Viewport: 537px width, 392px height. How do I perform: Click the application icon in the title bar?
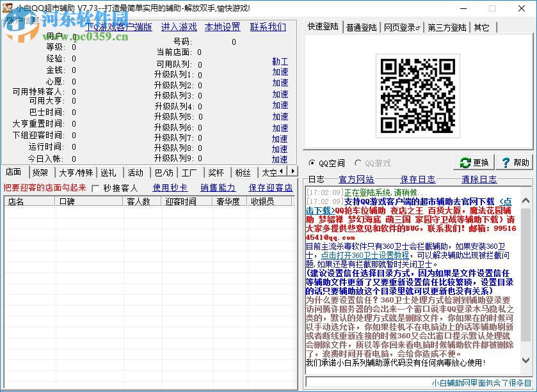[6, 8]
